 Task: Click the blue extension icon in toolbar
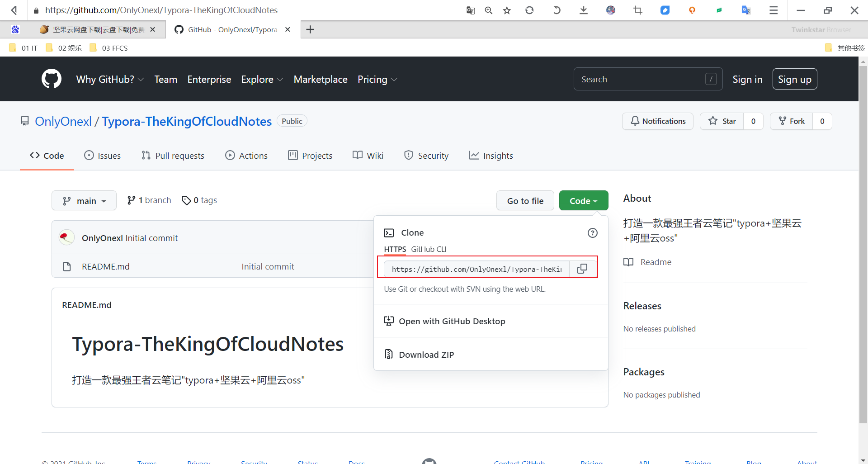[x=665, y=10]
